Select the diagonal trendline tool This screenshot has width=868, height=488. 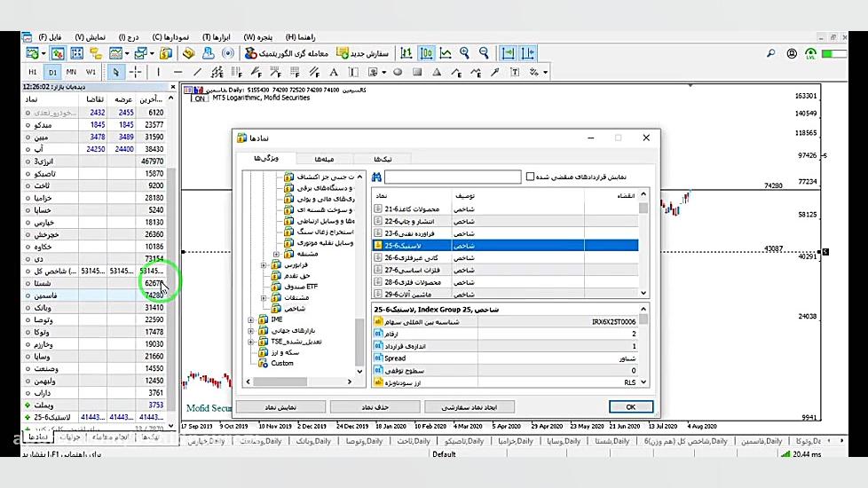tap(197, 72)
